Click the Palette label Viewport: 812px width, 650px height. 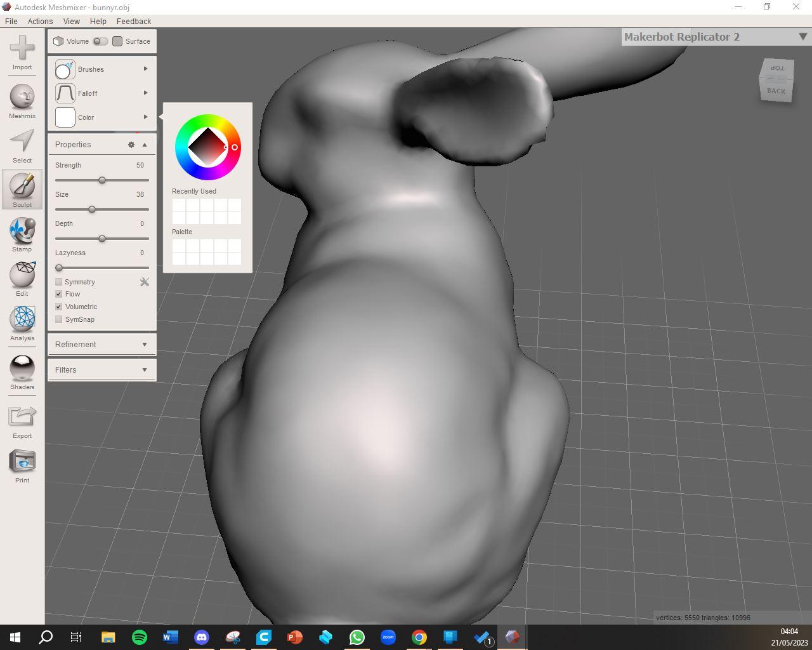182,232
